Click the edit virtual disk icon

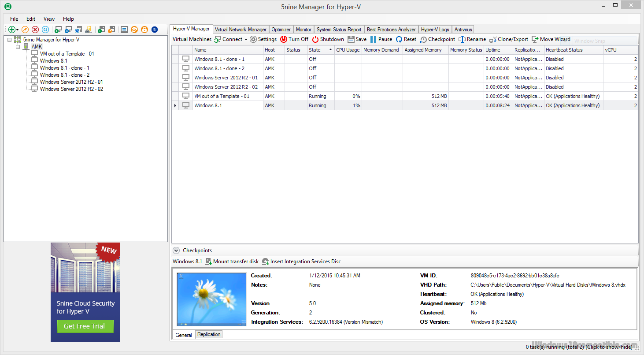pyautogui.click(x=111, y=30)
